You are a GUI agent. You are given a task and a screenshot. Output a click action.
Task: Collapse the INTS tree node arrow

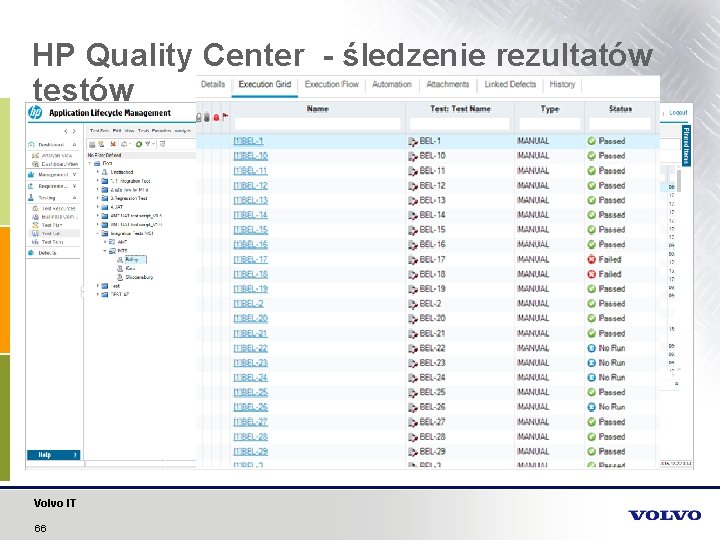[x=105, y=251]
